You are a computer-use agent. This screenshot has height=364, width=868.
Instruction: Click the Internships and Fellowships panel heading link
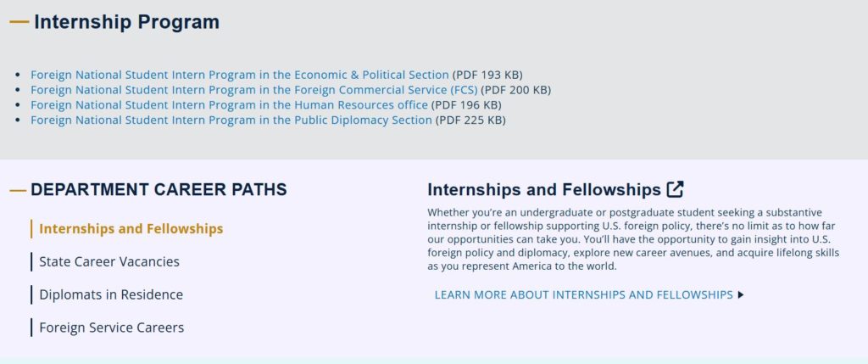point(544,189)
